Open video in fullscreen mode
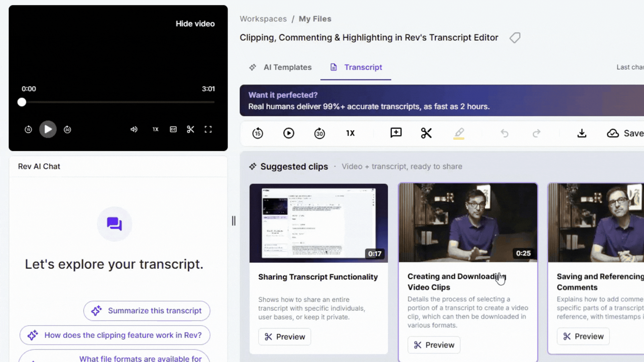This screenshot has height=362, width=644. tap(208, 129)
